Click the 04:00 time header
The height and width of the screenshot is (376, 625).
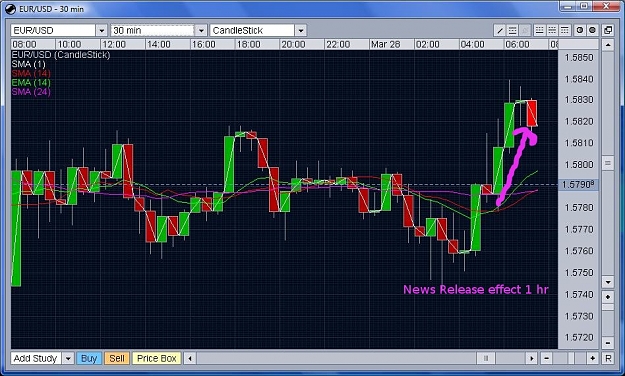472,44
